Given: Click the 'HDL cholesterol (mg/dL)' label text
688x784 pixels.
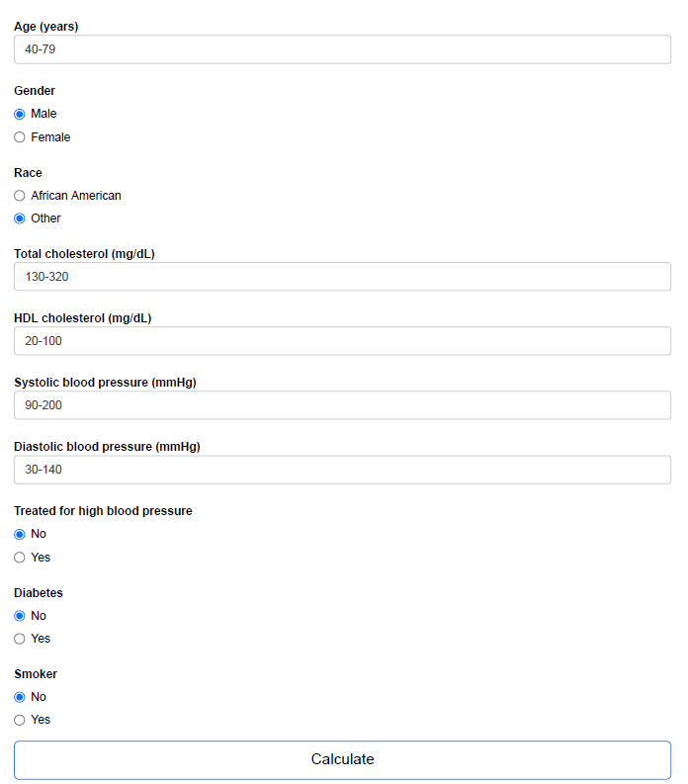Looking at the screenshot, I should point(82,318).
